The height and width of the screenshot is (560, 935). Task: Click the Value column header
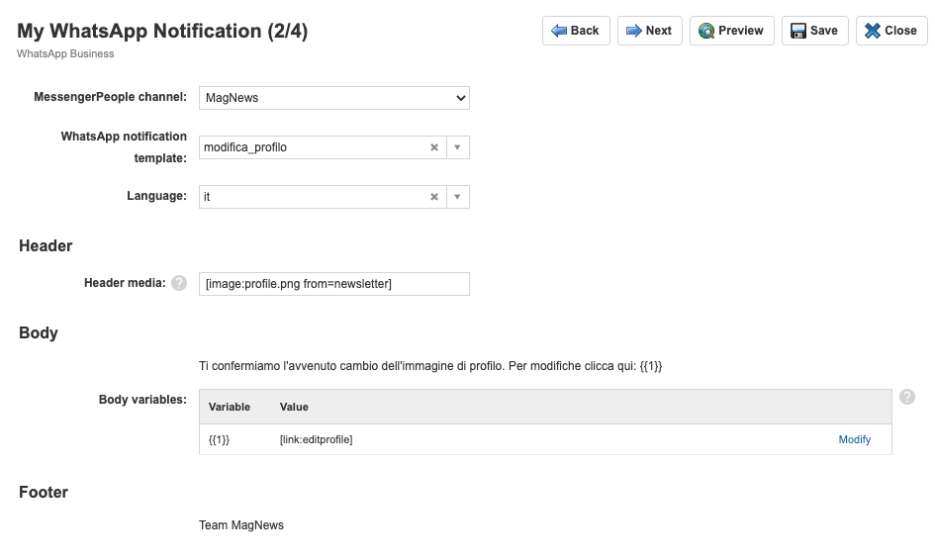tap(294, 407)
